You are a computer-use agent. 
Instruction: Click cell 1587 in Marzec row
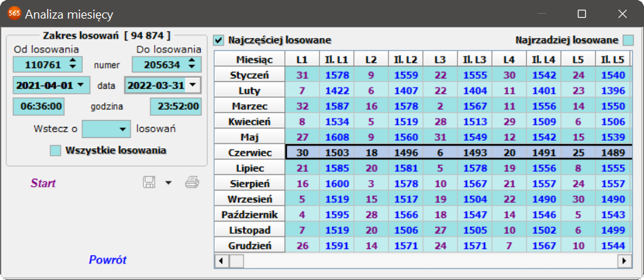tap(337, 106)
